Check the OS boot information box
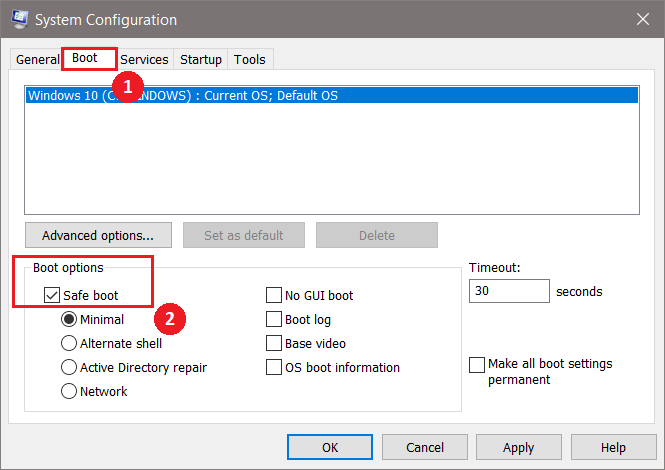The width and height of the screenshot is (665, 470). [273, 368]
